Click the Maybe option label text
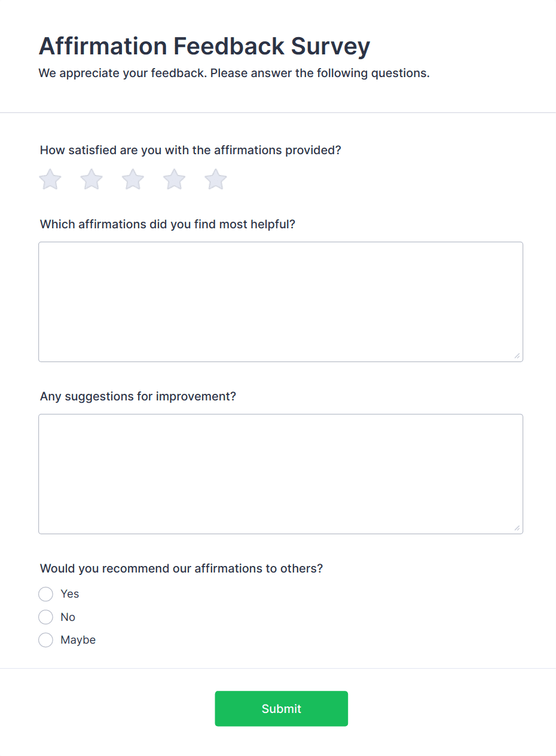556x756 pixels. [78, 639]
